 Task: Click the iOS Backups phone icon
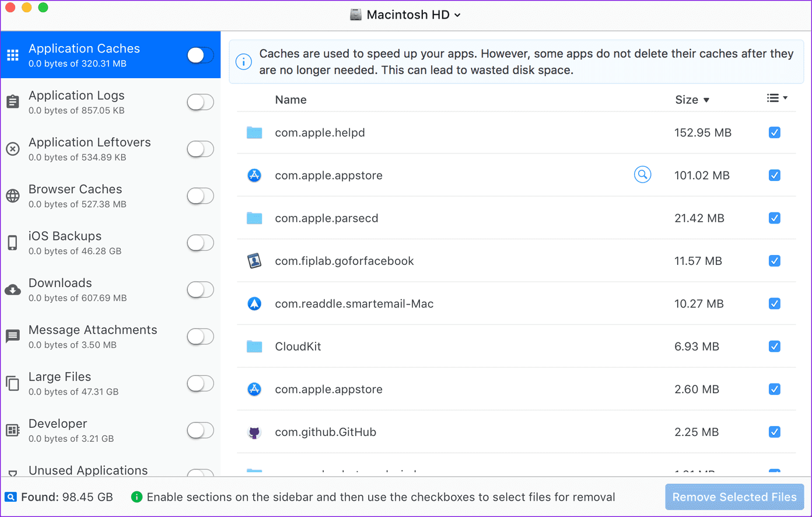(13, 242)
